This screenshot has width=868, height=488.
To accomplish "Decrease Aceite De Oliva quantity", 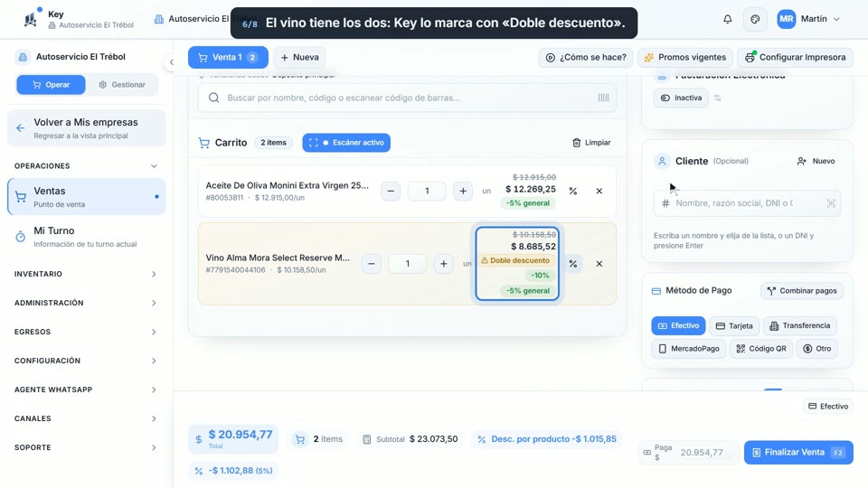I will [391, 191].
